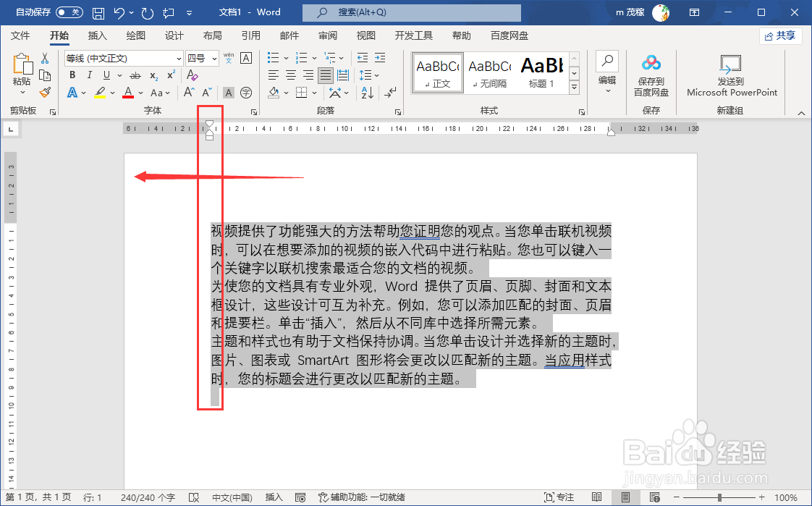Click 保存到百度网盘 button
Screen dimensions: 812x506
(651, 75)
